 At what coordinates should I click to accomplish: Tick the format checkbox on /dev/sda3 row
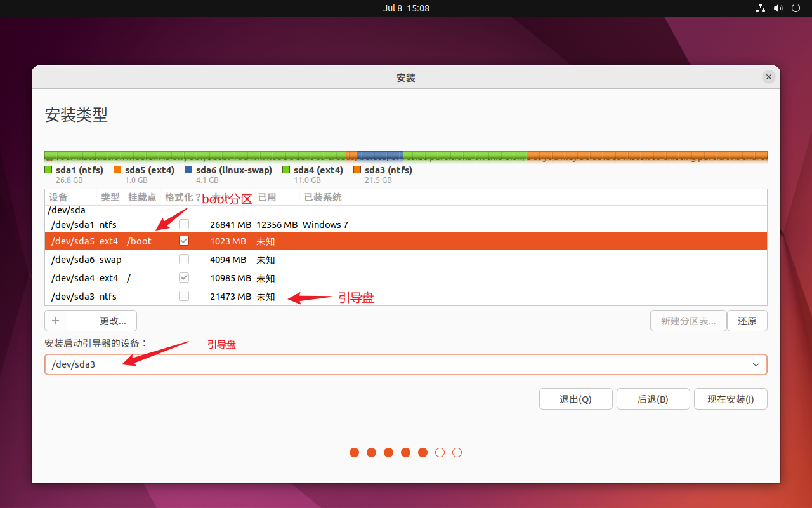[x=184, y=296]
